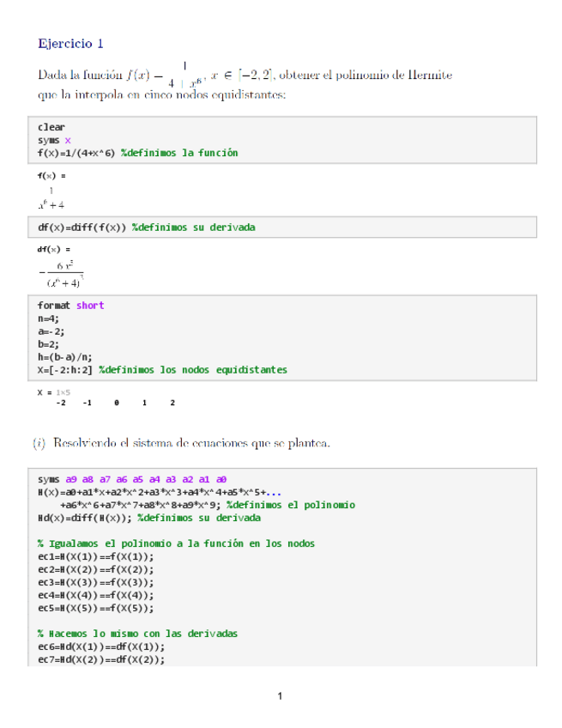Viewport: 562px width, 728px height.
Task: Click the "syms a9 a8 a7" declaration line
Action: pyautogui.click(x=131, y=479)
